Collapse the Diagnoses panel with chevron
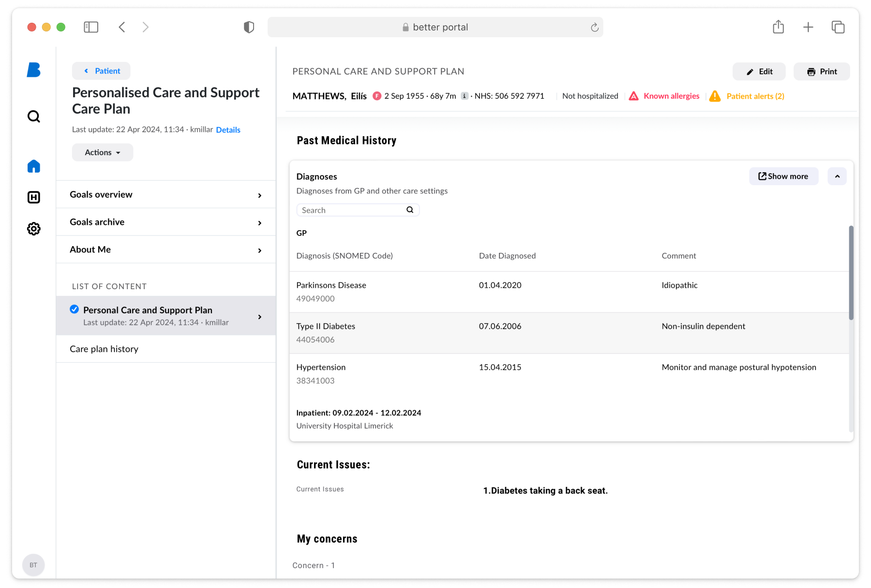This screenshot has width=871, height=588. click(837, 176)
